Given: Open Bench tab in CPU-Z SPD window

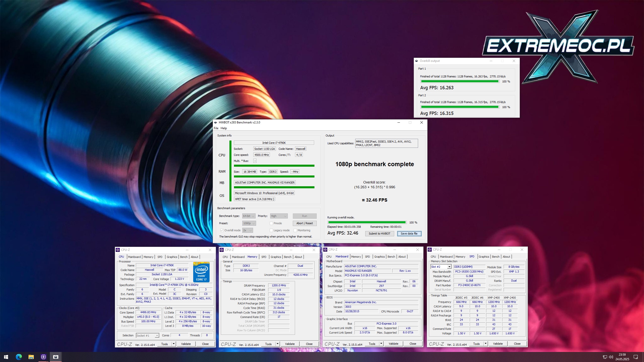Looking at the screenshot, I should pos(496,257).
